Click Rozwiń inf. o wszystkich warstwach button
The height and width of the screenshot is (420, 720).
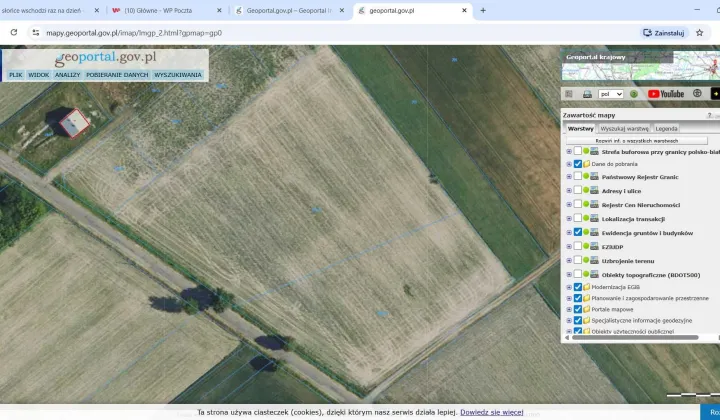(636, 141)
